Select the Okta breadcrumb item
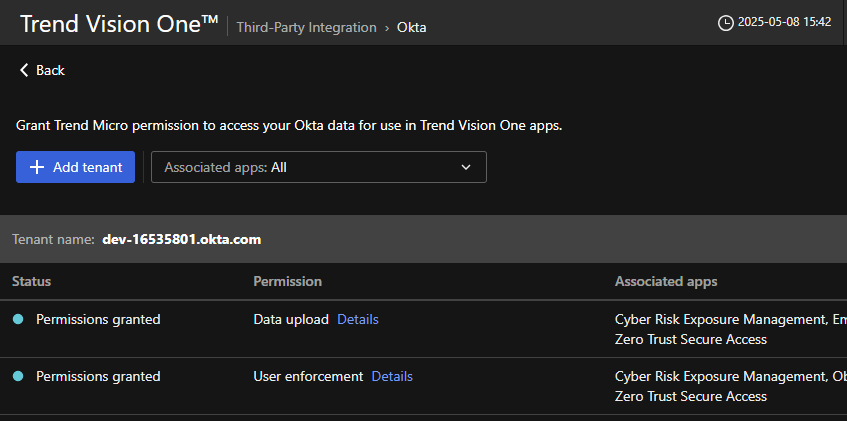Image resolution: width=847 pixels, height=421 pixels. [411, 28]
